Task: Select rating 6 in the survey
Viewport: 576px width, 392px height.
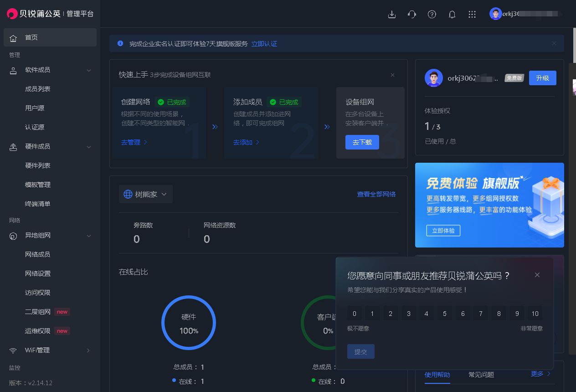Action: (463, 314)
